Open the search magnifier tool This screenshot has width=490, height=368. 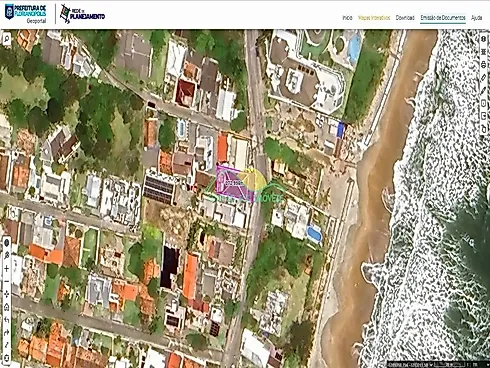[6, 39]
